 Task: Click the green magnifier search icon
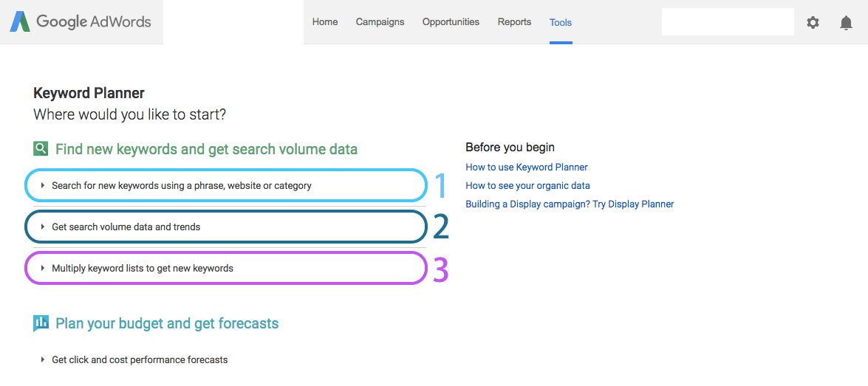pos(41,149)
